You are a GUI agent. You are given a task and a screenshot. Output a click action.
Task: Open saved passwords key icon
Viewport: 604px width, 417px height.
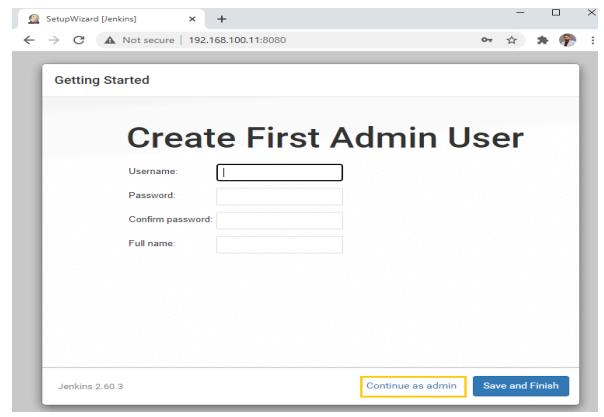(487, 40)
